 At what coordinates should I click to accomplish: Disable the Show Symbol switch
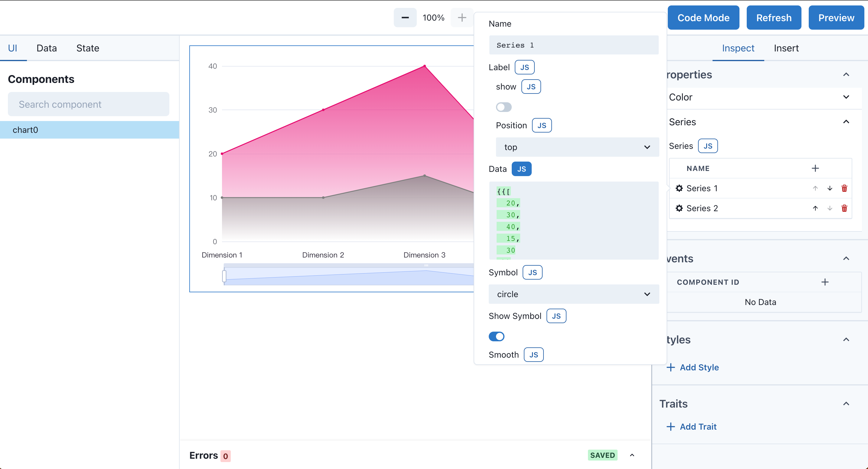pos(496,336)
